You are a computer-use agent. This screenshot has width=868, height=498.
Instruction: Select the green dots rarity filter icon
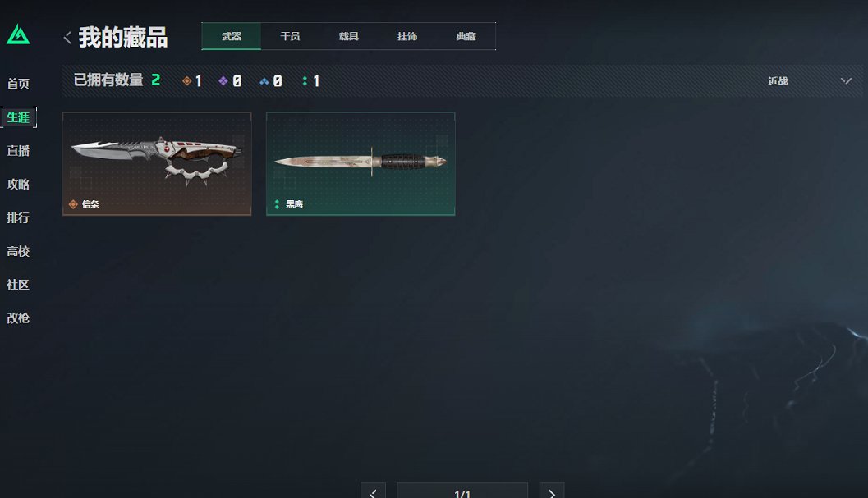305,81
